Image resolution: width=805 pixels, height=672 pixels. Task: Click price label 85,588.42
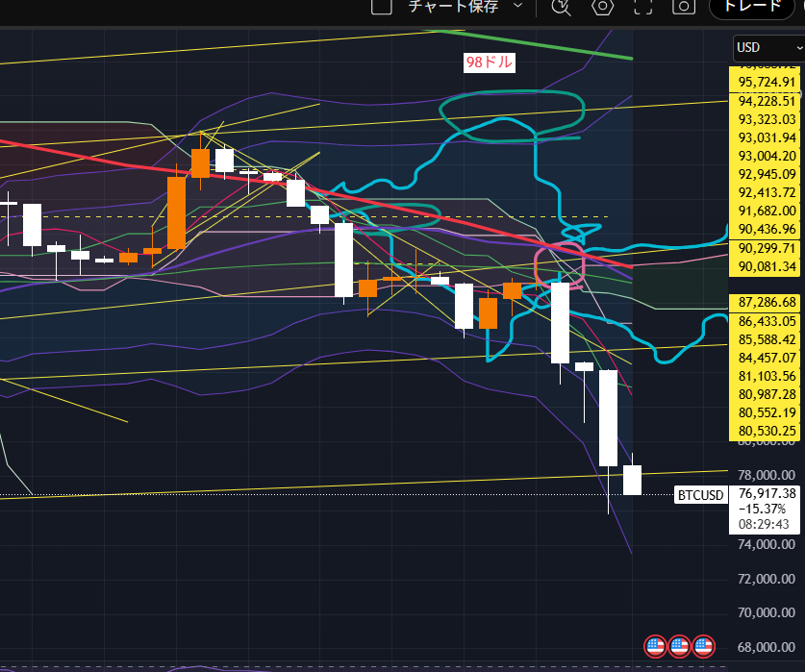coord(766,340)
